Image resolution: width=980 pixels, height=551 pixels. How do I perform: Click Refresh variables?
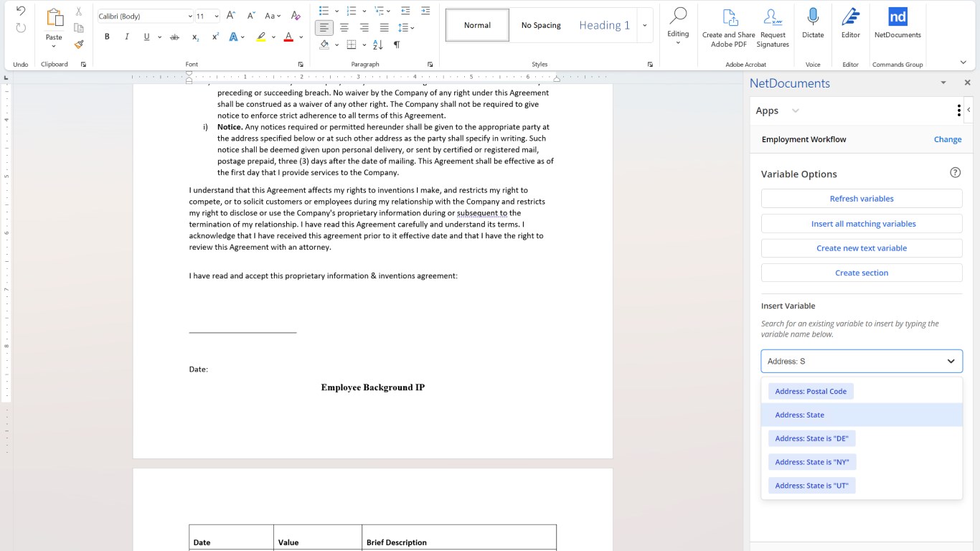[x=862, y=199]
